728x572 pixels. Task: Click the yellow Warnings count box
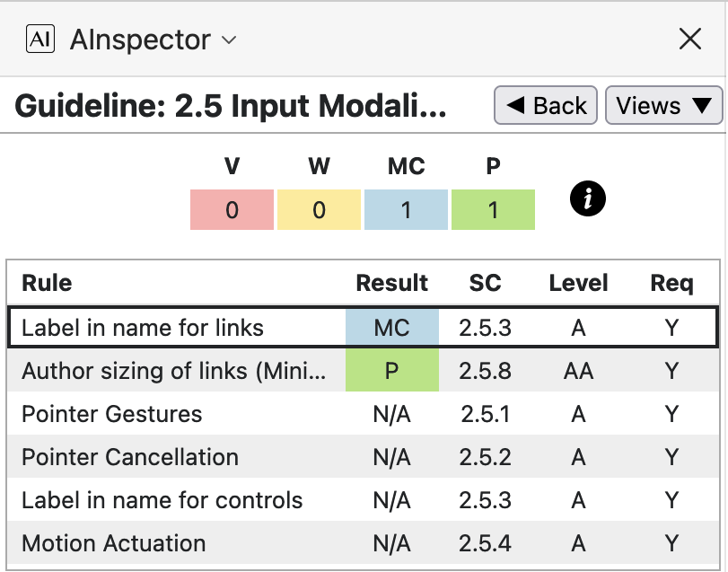(x=319, y=210)
